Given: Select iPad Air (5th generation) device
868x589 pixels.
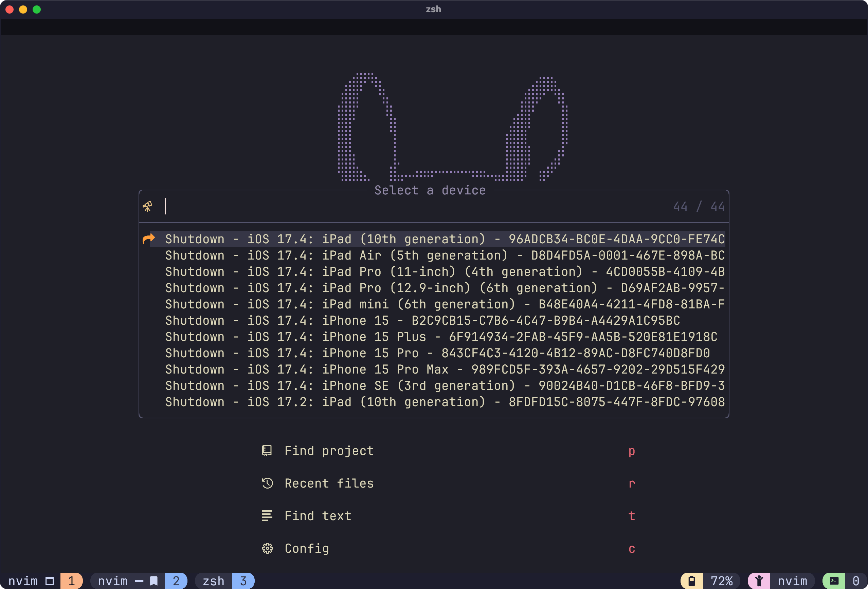Looking at the screenshot, I should (x=445, y=255).
